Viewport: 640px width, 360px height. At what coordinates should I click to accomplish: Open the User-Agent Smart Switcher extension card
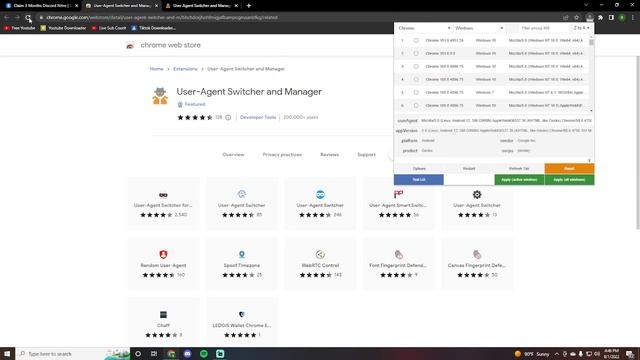[x=398, y=203]
